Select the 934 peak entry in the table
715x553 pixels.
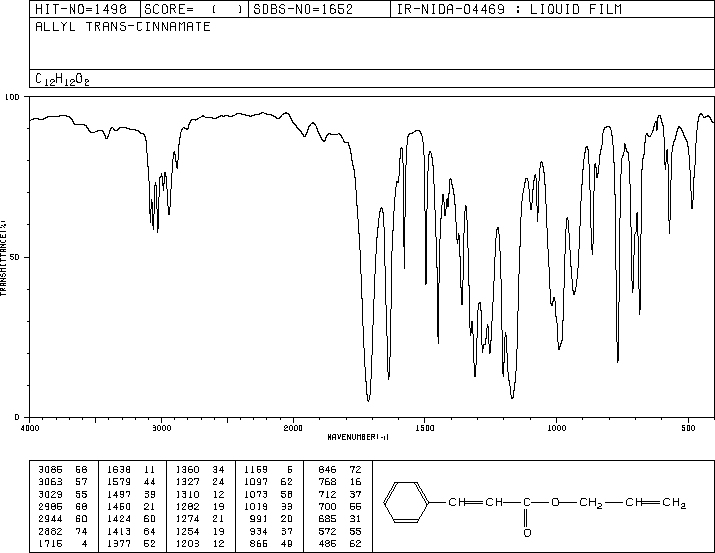pos(271,531)
